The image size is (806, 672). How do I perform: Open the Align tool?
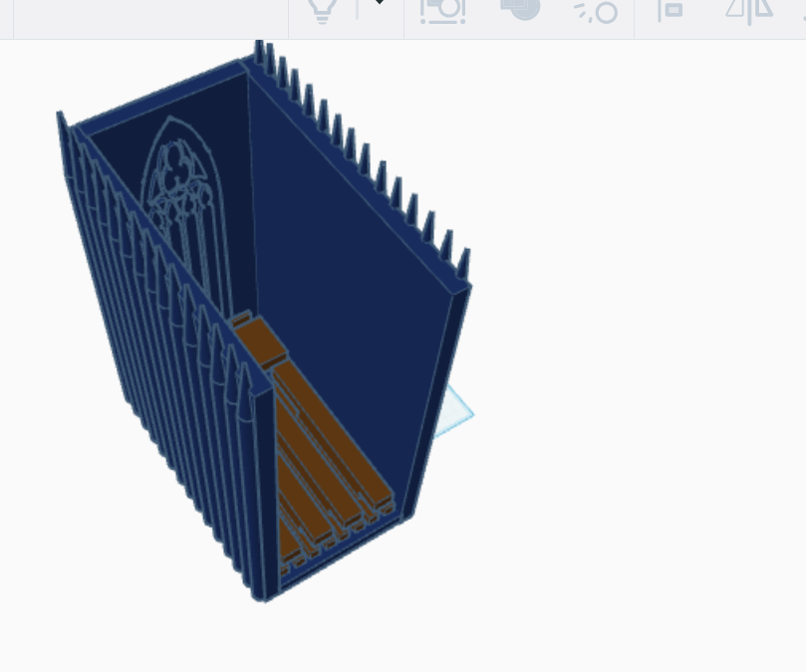click(x=672, y=12)
